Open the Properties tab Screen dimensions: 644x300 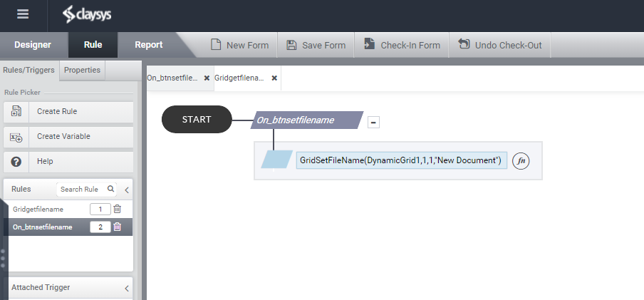(82, 71)
